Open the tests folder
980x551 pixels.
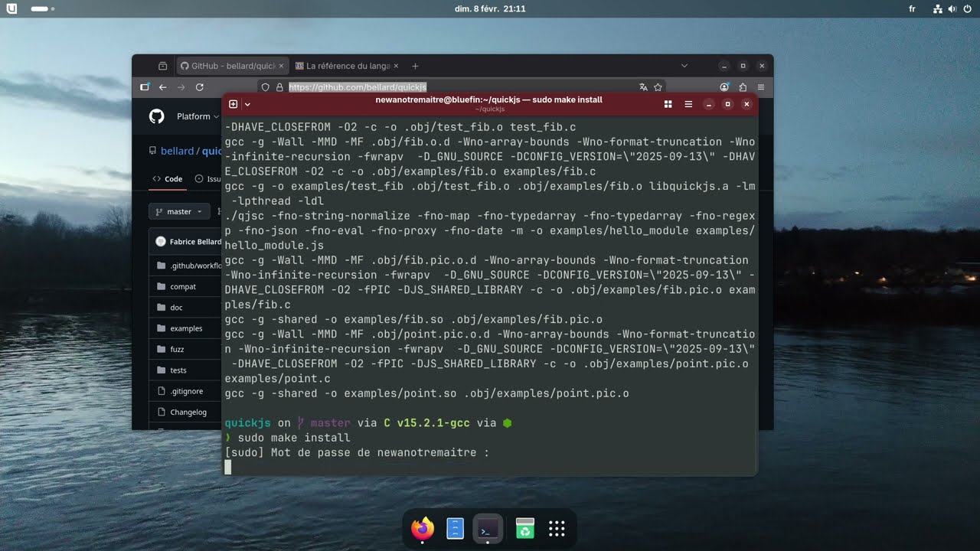coord(178,370)
